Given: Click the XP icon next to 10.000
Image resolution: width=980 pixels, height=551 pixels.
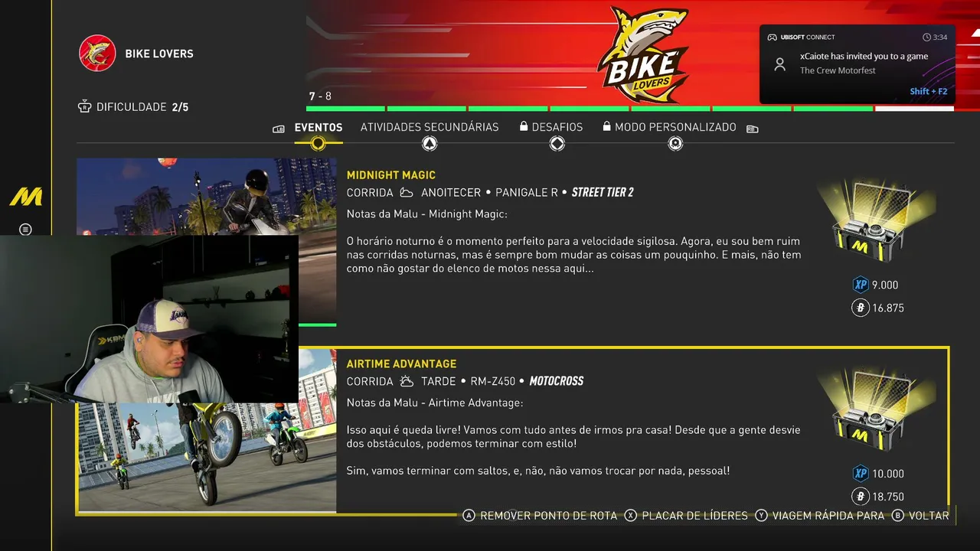Looking at the screenshot, I should pyautogui.click(x=861, y=473).
